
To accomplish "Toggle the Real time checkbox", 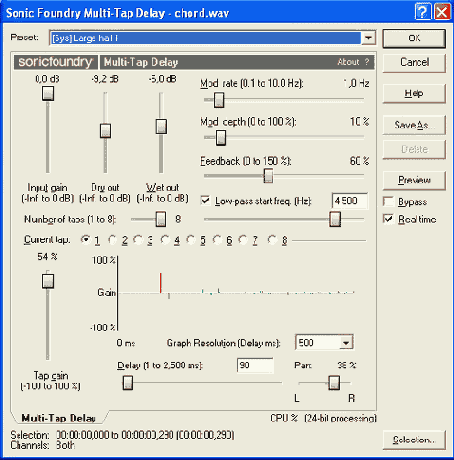I will pos(388,219).
